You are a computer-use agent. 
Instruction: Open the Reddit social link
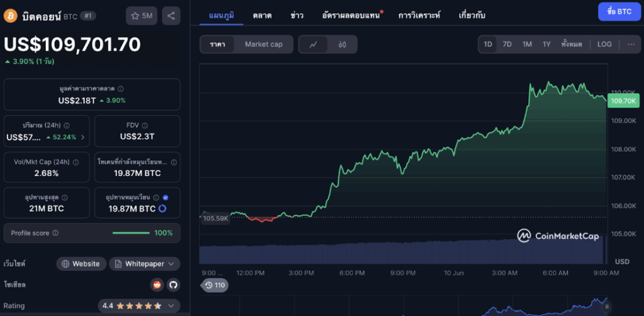point(157,285)
